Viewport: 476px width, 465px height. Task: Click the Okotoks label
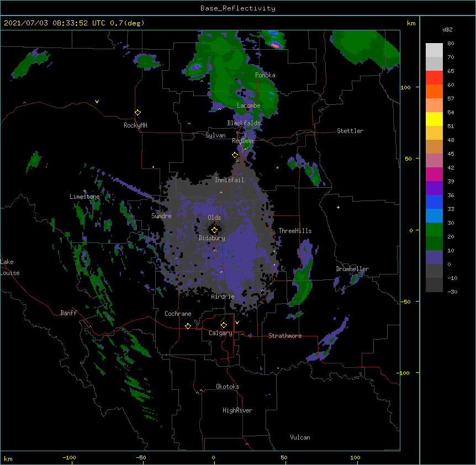[228, 387]
